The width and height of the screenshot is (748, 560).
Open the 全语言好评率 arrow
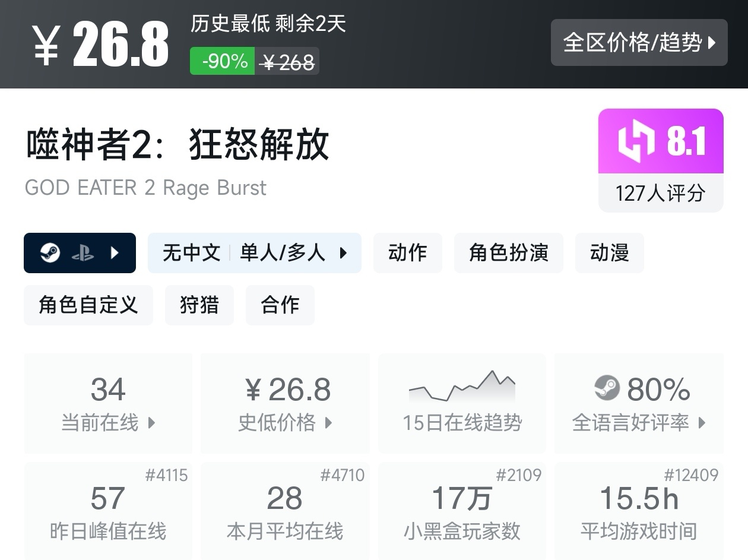702,423
